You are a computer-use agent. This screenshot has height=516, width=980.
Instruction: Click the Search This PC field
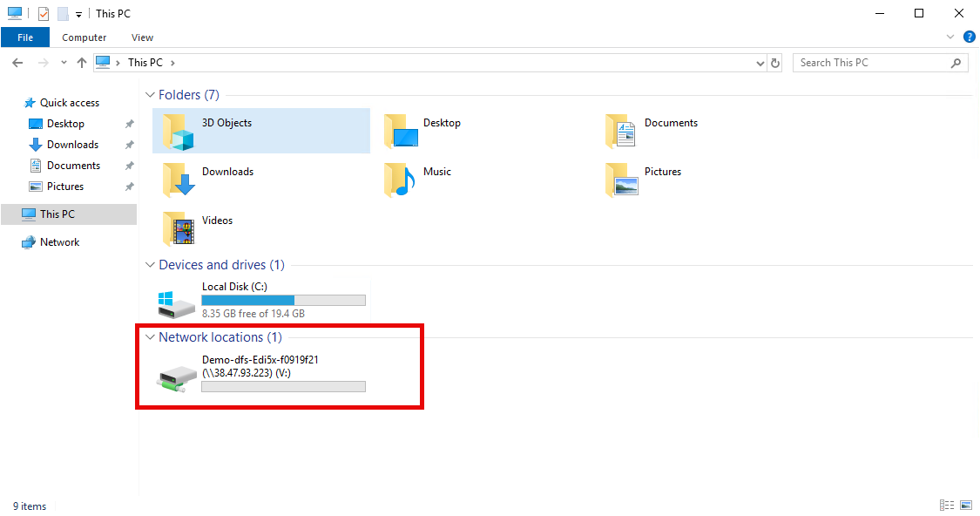(871, 63)
